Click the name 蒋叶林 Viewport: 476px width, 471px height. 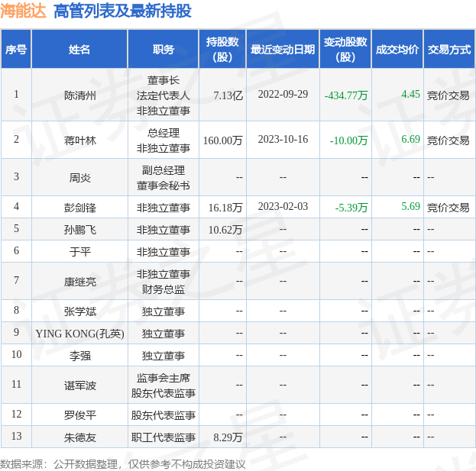80,140
